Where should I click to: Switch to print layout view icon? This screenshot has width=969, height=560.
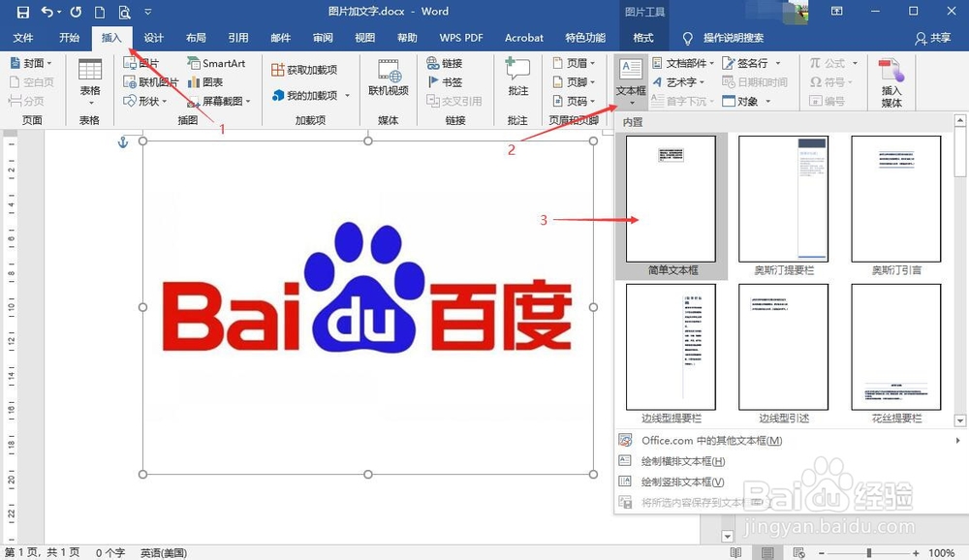click(766, 552)
